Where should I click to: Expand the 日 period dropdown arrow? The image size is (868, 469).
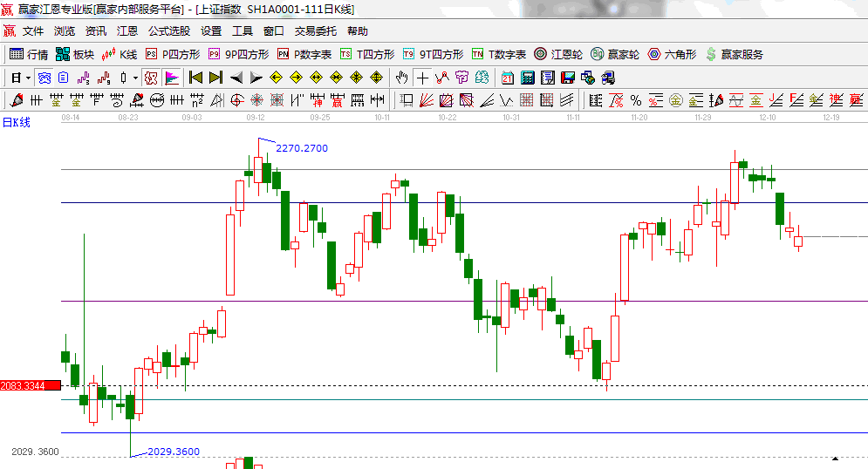(28, 78)
